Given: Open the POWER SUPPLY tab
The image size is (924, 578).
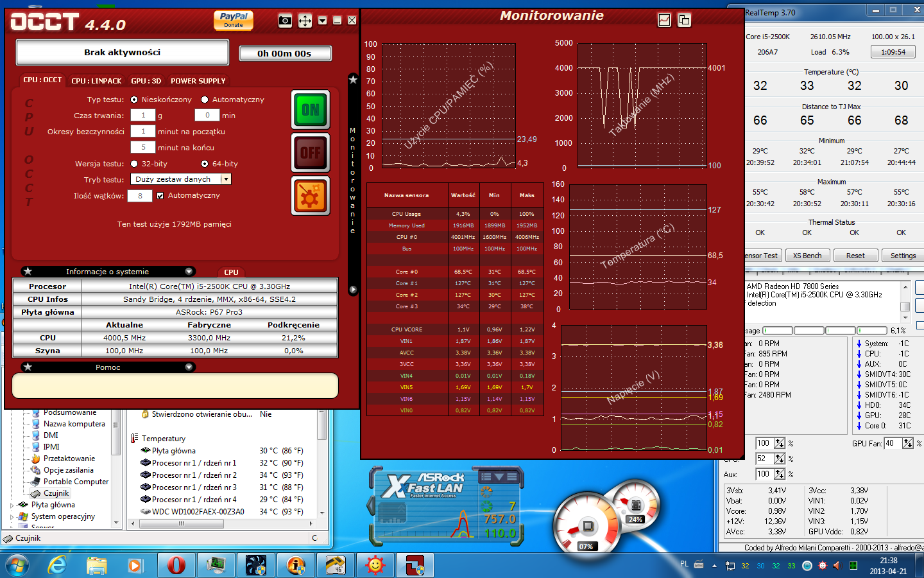Looking at the screenshot, I should pos(198,81).
